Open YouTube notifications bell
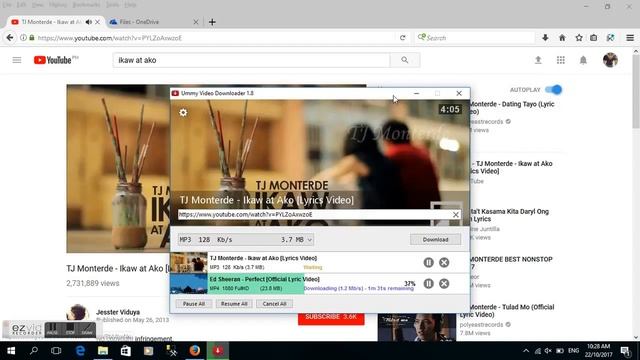Viewport: 640px width, 360px height. (583, 60)
